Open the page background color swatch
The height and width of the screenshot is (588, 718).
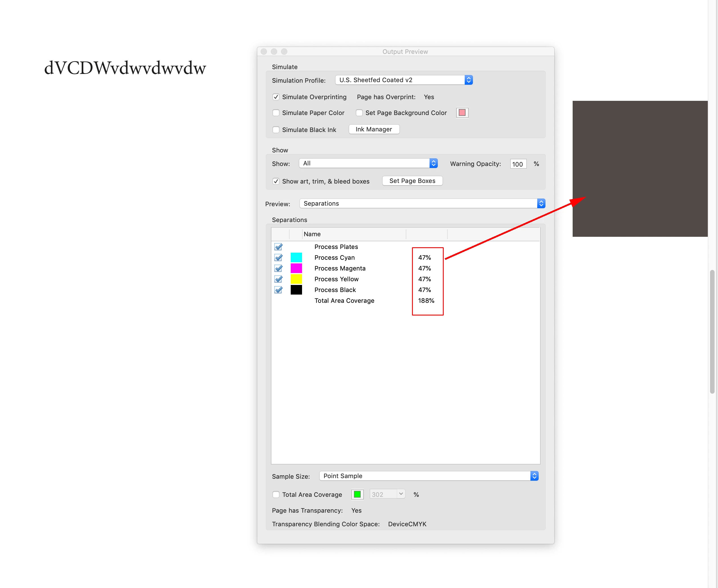(x=462, y=113)
